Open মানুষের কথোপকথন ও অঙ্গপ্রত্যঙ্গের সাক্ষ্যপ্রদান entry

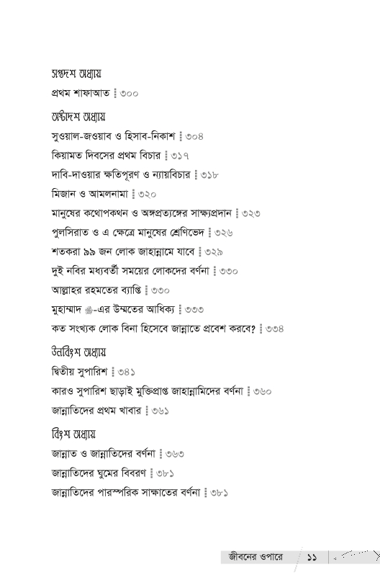click(x=155, y=213)
